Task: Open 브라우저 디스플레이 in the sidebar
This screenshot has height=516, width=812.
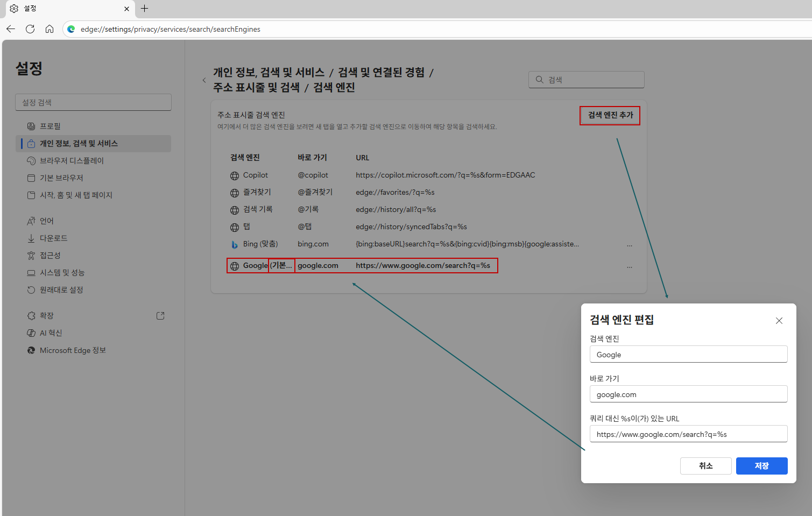Action: coord(94,160)
